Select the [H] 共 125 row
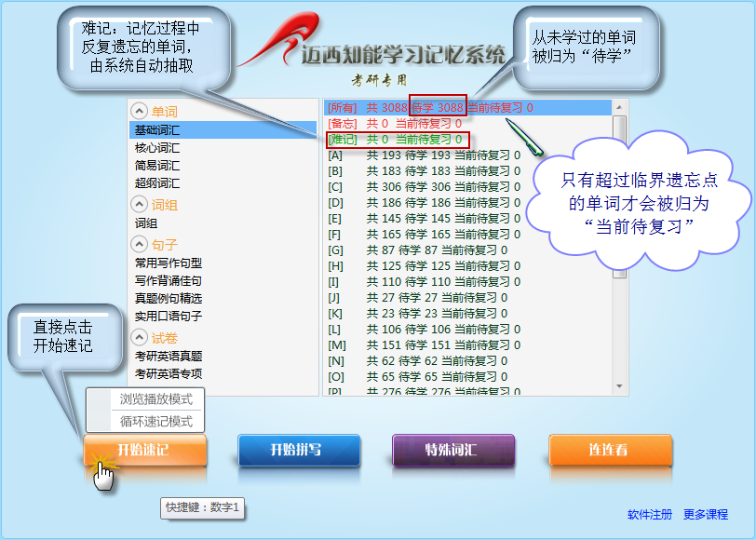The height and width of the screenshot is (540, 756). [x=467, y=266]
